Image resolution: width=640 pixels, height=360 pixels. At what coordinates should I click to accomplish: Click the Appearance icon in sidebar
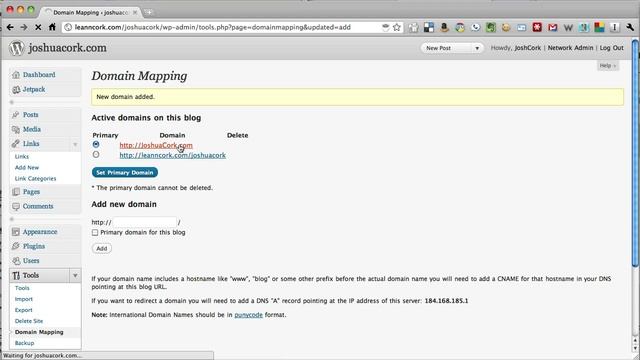(x=16, y=232)
